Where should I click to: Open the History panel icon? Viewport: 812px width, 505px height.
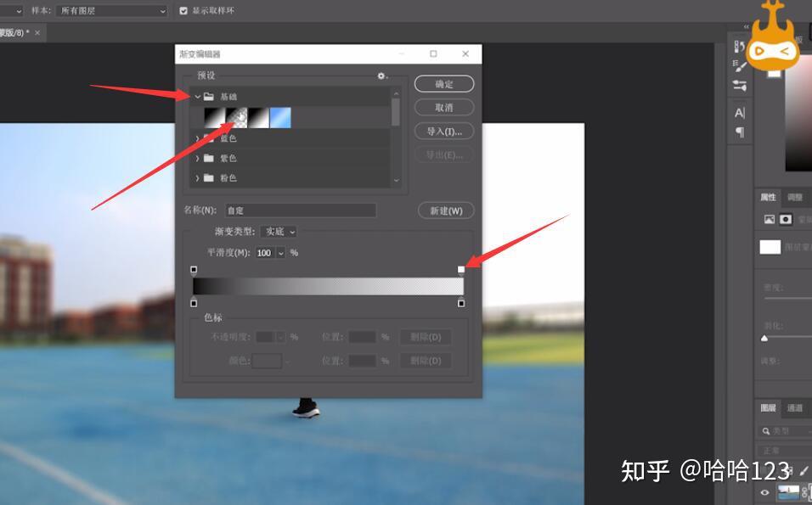pos(740,47)
